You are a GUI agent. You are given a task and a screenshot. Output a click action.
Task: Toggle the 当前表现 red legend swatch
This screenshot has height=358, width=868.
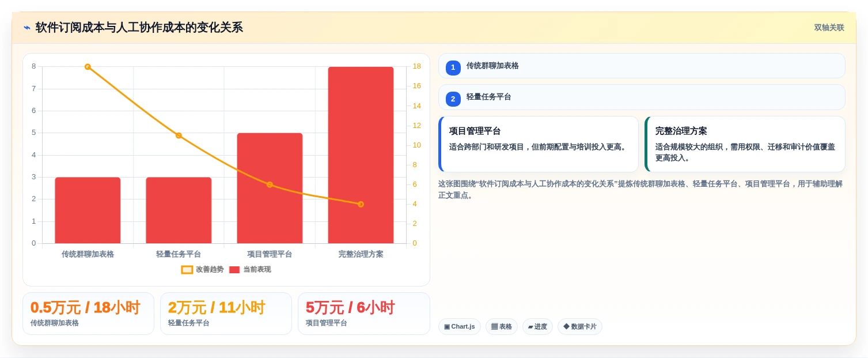[x=234, y=270]
